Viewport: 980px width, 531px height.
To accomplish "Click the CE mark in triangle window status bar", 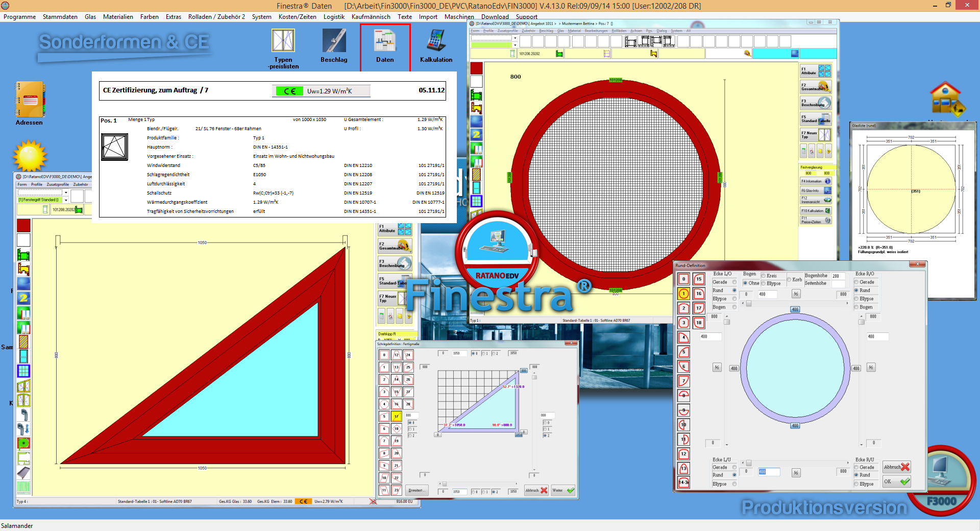I will (x=303, y=501).
